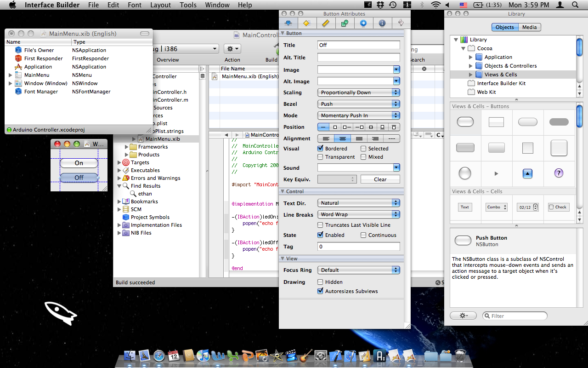
Task: Open the Focus Ring dropdown
Action: click(x=359, y=270)
